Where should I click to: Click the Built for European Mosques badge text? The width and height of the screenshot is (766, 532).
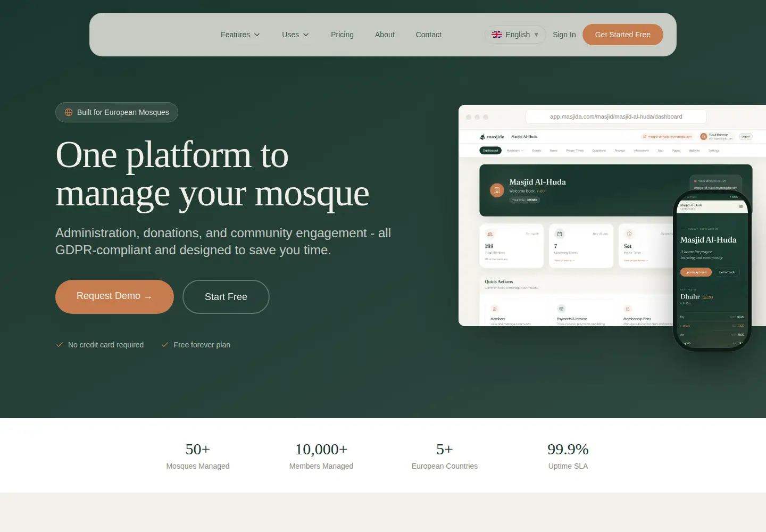123,112
